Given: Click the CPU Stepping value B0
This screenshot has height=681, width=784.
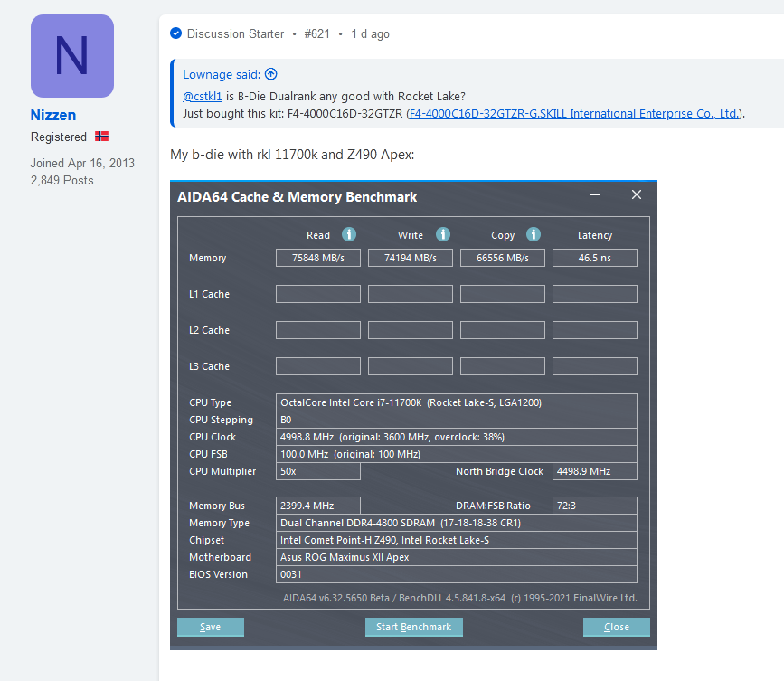Looking at the screenshot, I should coord(457,420).
